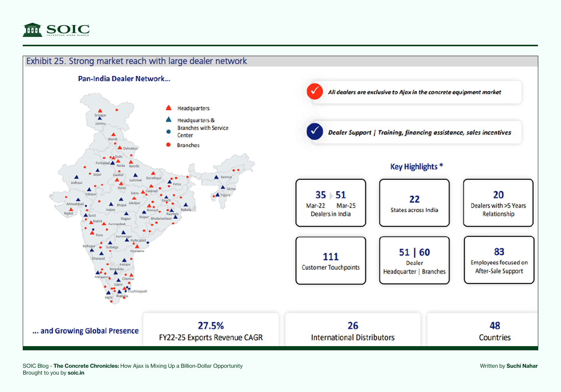The height and width of the screenshot is (392, 561).
Task: Click the '27.5% FY22-25 Exports Revenue CAGR' tile
Action: pyautogui.click(x=211, y=329)
